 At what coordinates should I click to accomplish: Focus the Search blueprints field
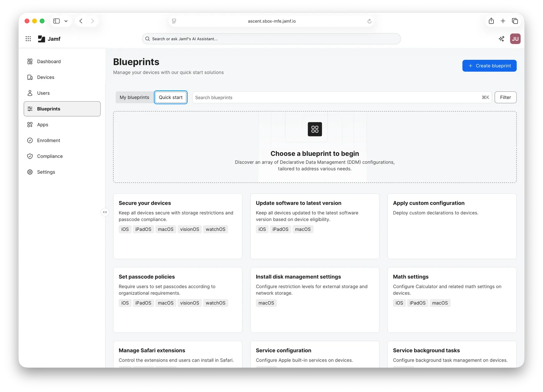click(335, 97)
